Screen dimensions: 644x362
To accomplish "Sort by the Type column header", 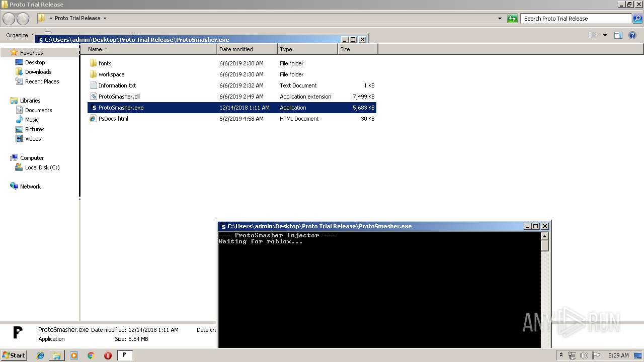I will click(307, 49).
